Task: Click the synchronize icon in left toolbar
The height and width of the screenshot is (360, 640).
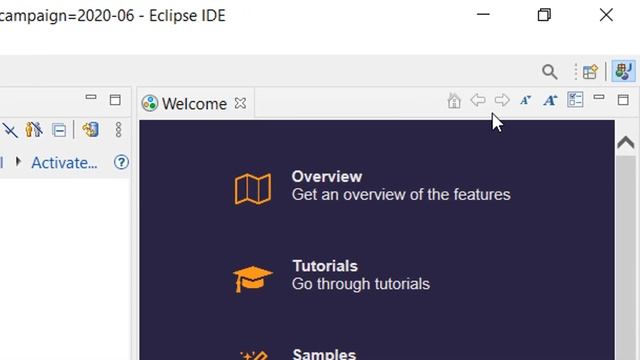Action: [x=91, y=130]
